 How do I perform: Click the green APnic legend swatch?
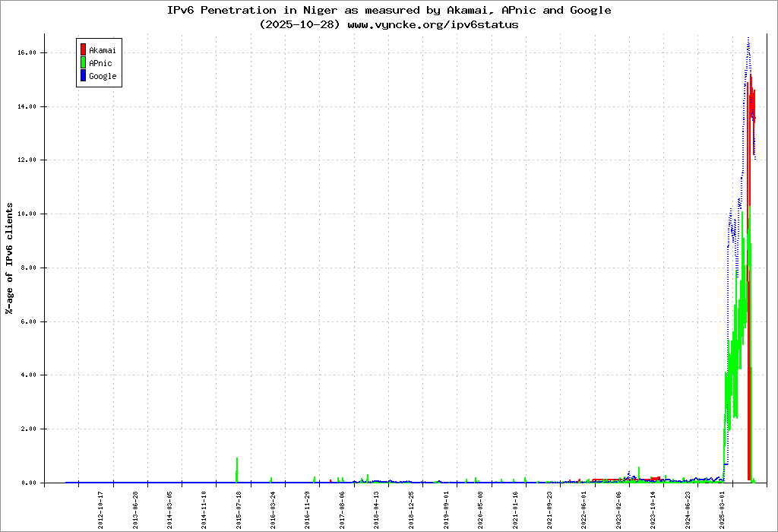coord(83,63)
